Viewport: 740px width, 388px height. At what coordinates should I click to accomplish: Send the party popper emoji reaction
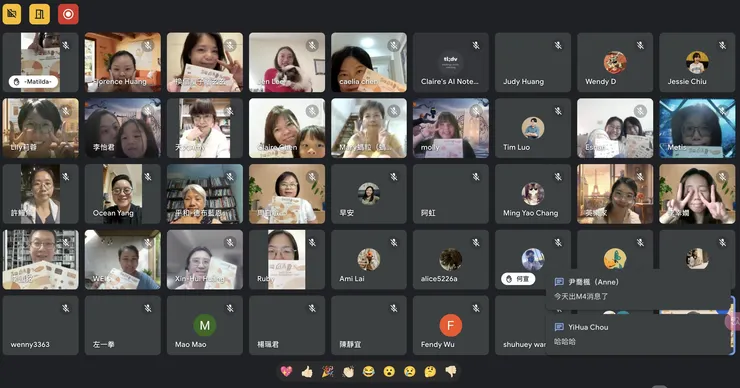328,371
